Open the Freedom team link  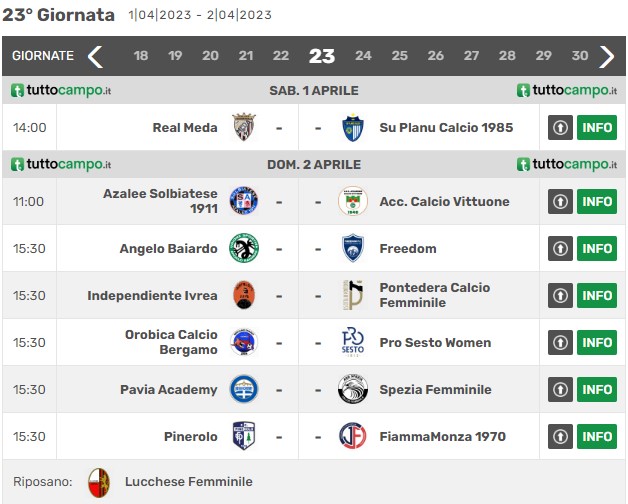[408, 248]
